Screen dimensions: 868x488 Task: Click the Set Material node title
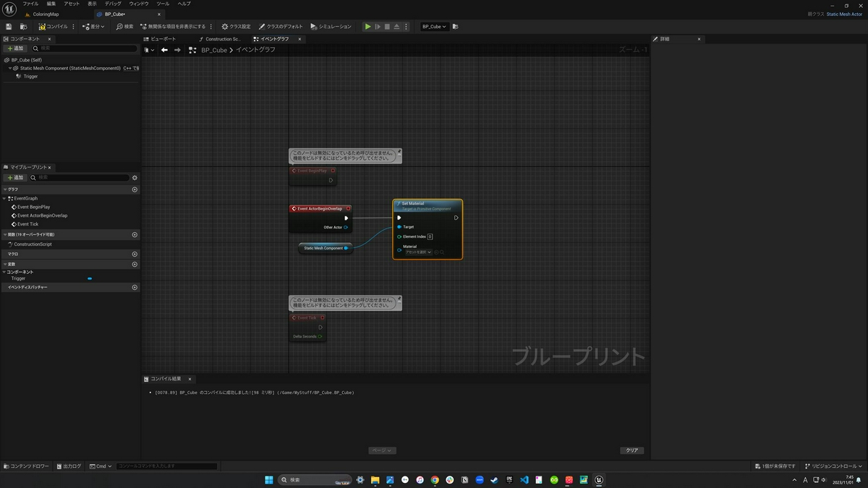(413, 204)
